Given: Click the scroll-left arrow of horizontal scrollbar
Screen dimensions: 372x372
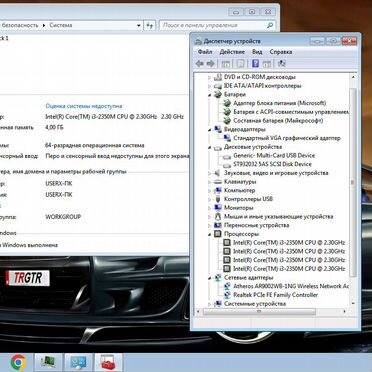Looking at the screenshot, I should [x=198, y=312].
